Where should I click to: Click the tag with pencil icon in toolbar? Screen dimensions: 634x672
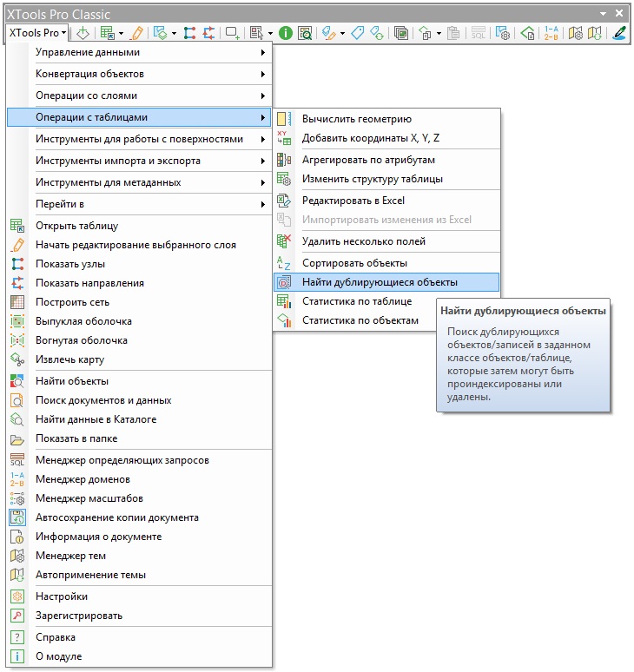coord(329,33)
